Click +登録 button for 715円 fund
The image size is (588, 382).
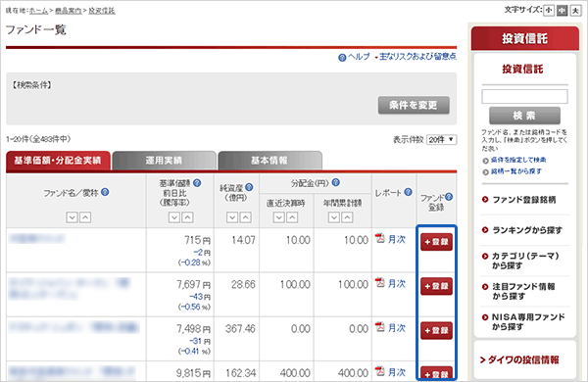436,242
